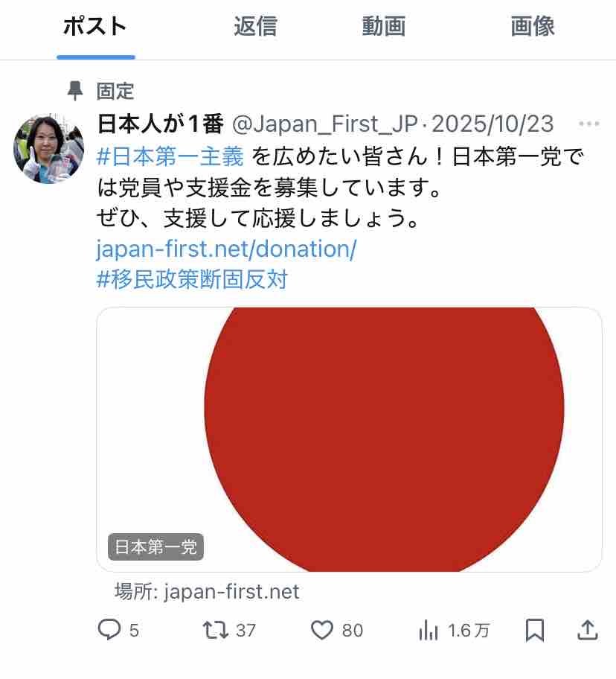The height and width of the screenshot is (679, 616).
Task: Select the ポスト tab
Action: click(95, 27)
